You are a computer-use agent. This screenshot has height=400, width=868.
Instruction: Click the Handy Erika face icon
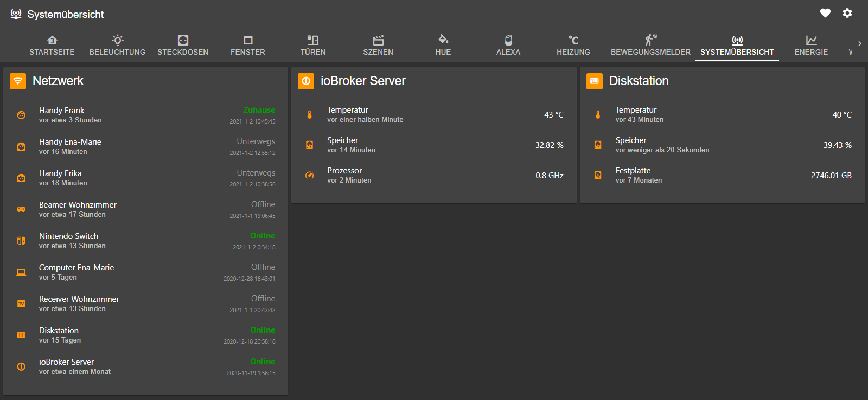21,178
